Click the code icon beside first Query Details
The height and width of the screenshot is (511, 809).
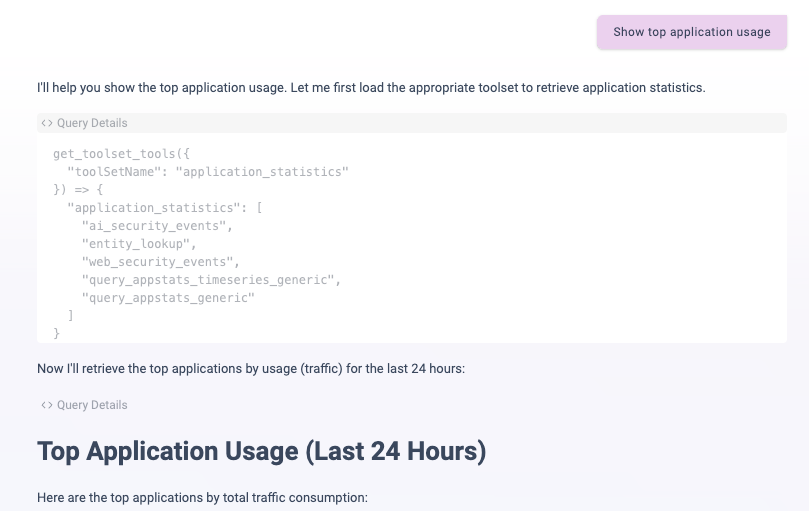47,123
